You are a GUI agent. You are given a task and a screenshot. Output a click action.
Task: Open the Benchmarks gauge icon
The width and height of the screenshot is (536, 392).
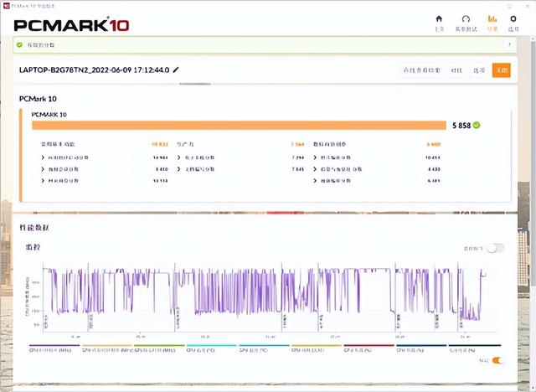coord(466,18)
